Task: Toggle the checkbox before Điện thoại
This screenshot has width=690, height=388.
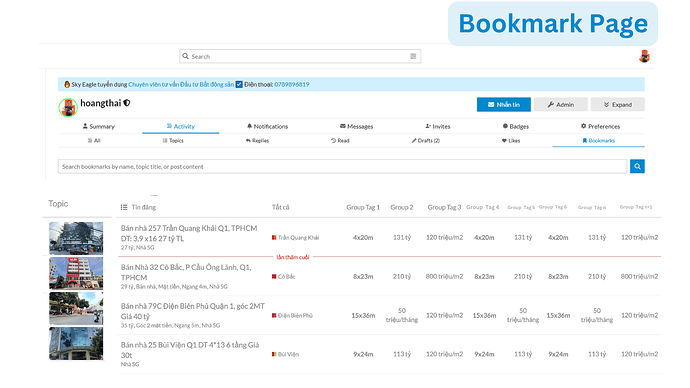Action: point(239,84)
